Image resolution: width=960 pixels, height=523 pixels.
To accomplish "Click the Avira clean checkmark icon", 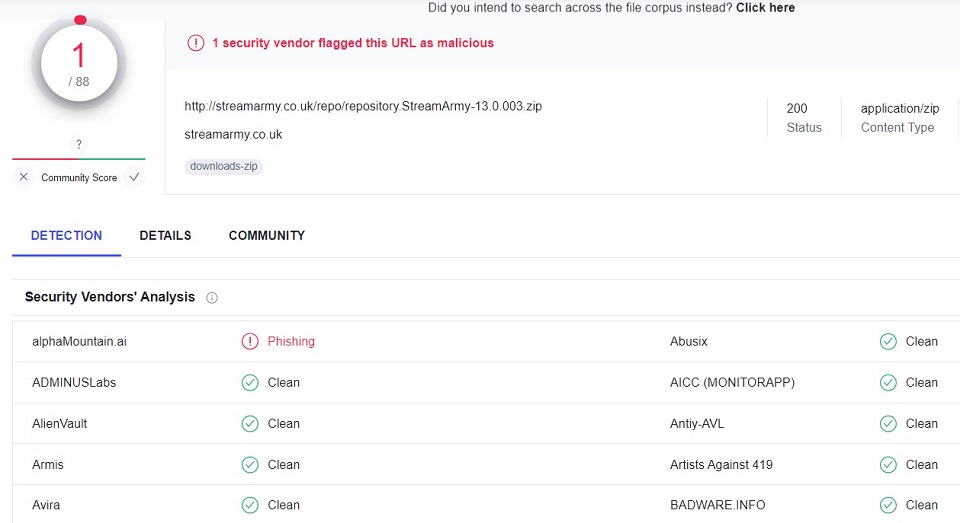I will click(x=250, y=505).
